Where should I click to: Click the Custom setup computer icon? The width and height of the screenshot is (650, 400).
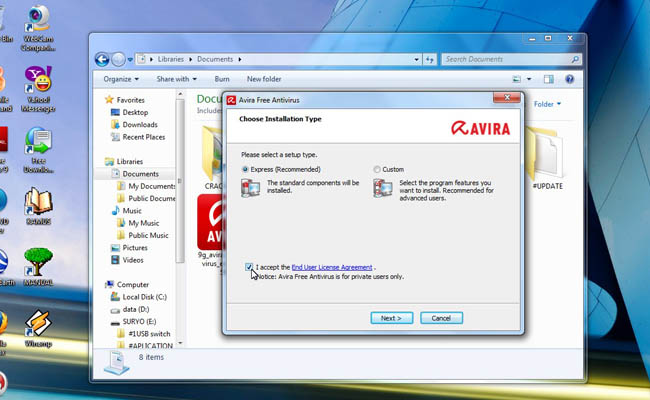pyautogui.click(x=383, y=188)
